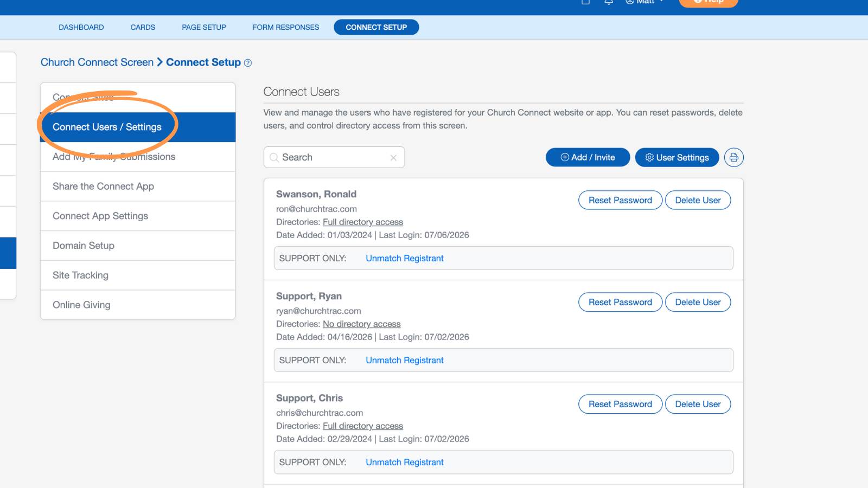Open Share the Connect App section
The width and height of the screenshot is (868, 488).
[x=138, y=187]
